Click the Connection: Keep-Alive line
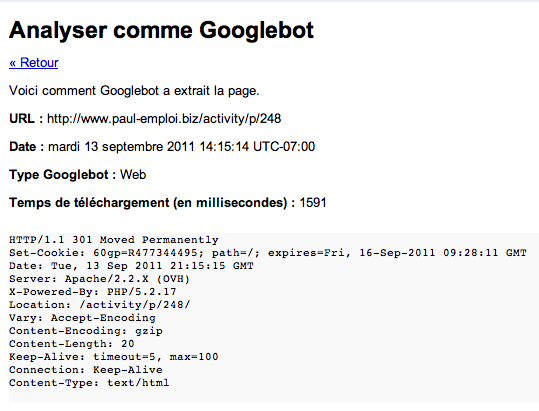 pyautogui.click(x=86, y=370)
